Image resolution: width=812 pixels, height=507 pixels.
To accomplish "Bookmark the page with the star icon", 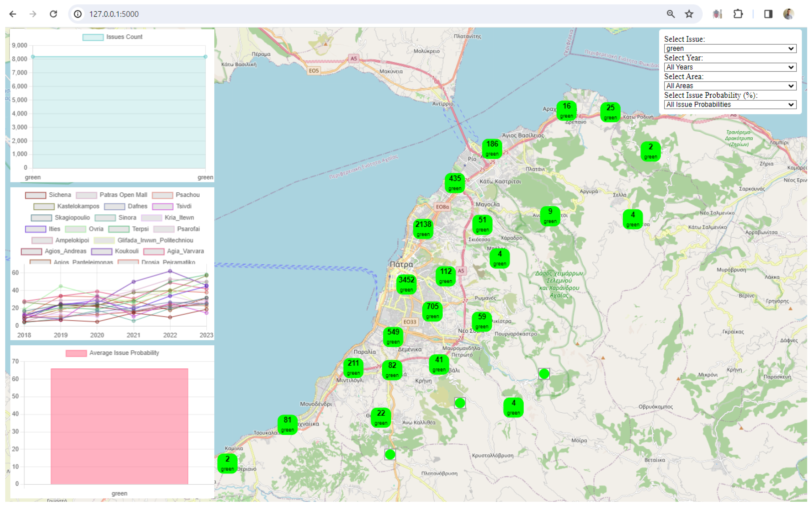I will pyautogui.click(x=689, y=14).
